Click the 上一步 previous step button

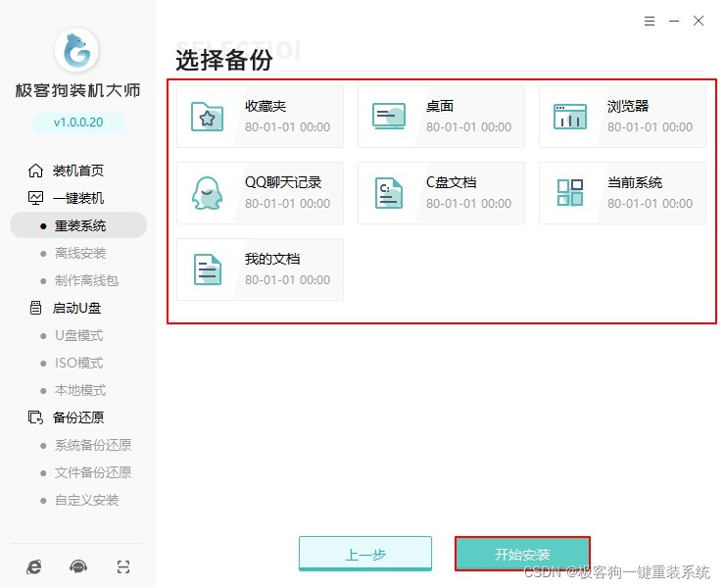364,554
